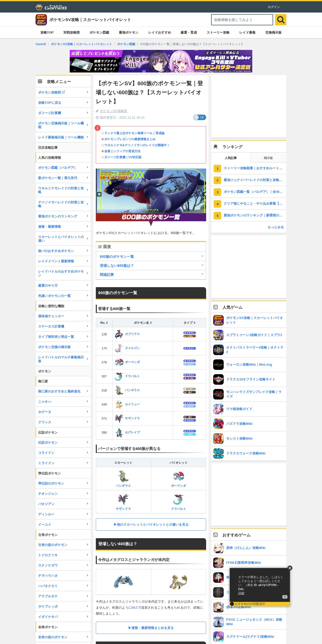Screen dimensions: 322x644
Task: Open レイドおすすめ in the navigation bar
Action: coord(159,33)
